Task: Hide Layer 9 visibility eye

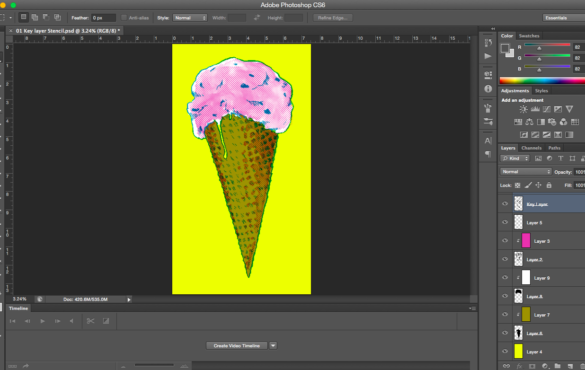Action: [505, 278]
